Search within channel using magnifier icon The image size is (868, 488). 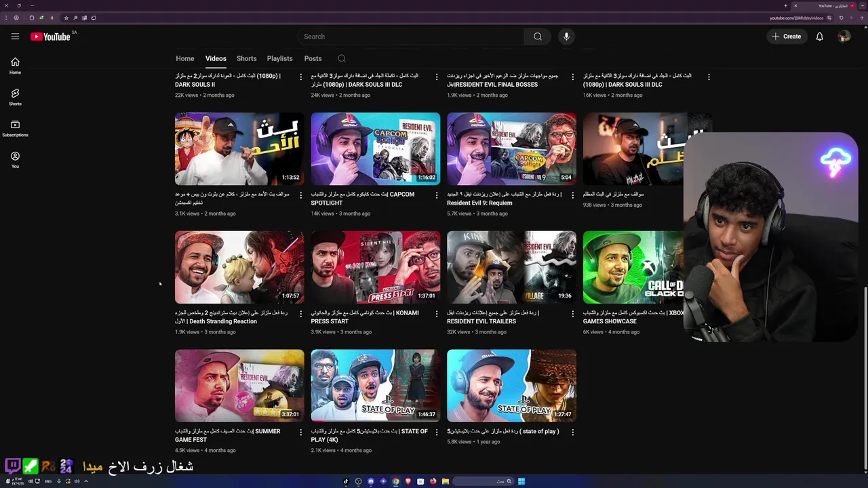(x=342, y=58)
